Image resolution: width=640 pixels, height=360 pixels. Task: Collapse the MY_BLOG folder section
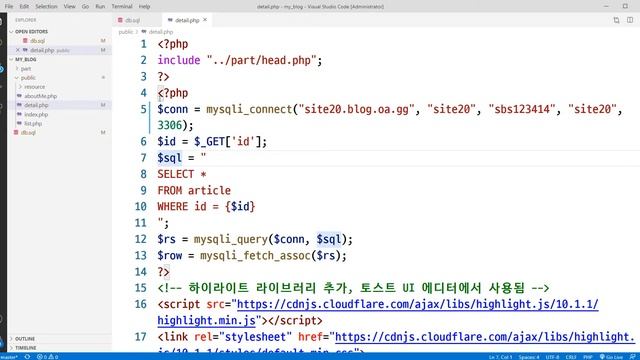(25, 59)
